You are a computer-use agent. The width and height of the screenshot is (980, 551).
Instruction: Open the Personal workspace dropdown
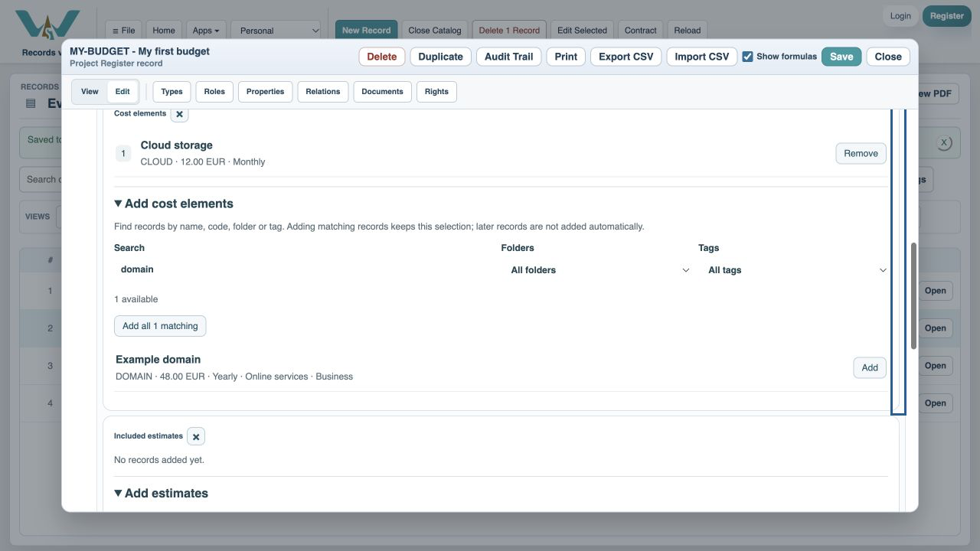click(276, 31)
